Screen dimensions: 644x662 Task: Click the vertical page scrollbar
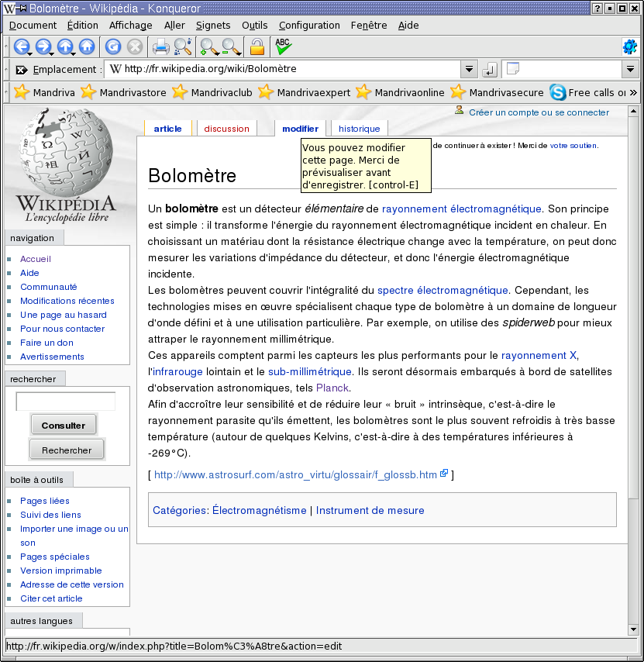click(x=635, y=310)
